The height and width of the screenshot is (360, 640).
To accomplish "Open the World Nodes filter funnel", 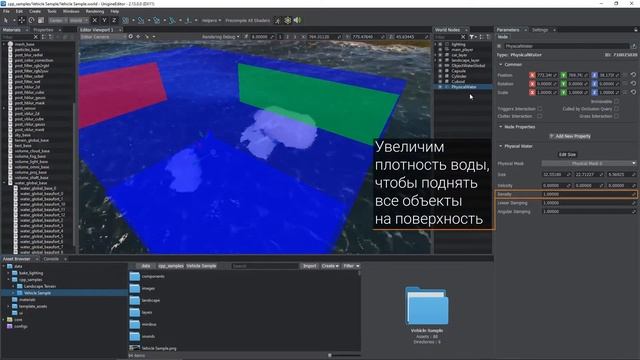I will point(472,37).
